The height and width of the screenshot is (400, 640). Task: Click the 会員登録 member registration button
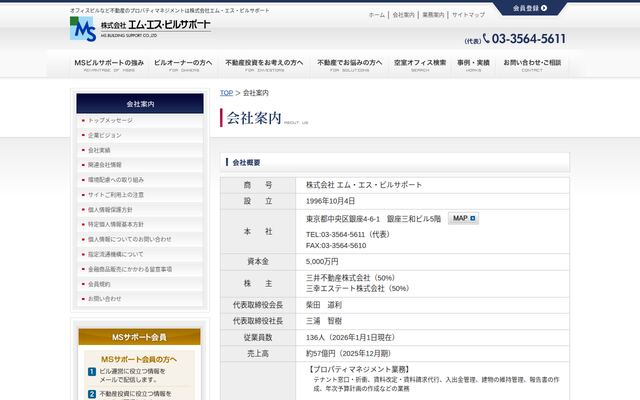tap(530, 8)
